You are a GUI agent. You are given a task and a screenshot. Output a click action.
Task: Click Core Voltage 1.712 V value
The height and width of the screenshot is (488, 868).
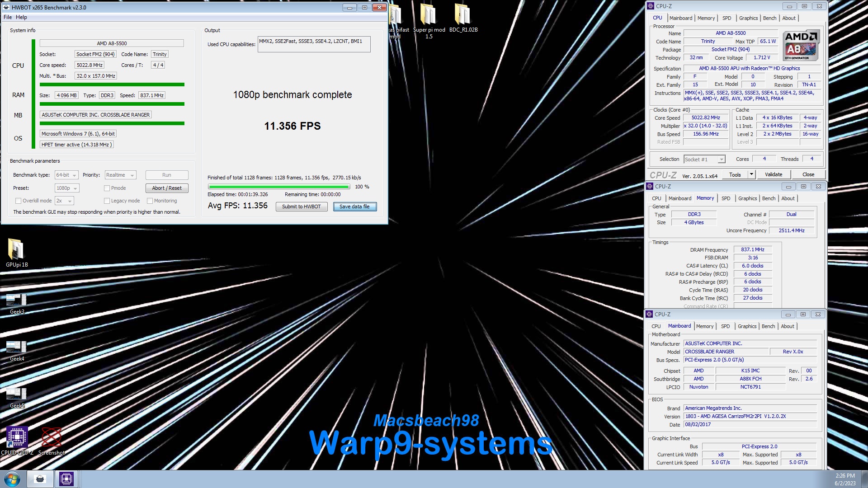click(762, 57)
